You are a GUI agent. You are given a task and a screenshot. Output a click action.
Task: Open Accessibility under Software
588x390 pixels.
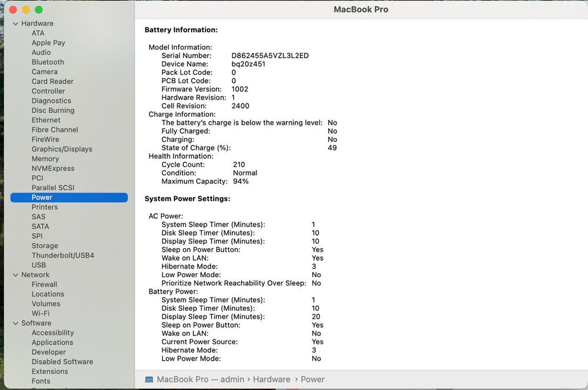coord(52,332)
